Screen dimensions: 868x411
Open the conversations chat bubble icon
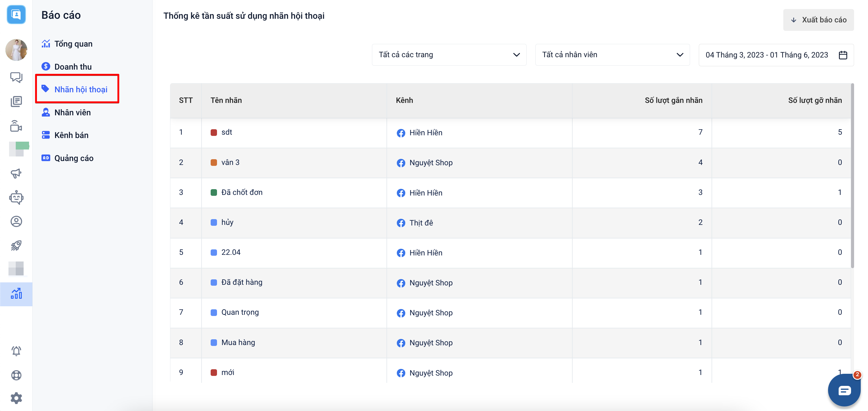click(x=16, y=77)
